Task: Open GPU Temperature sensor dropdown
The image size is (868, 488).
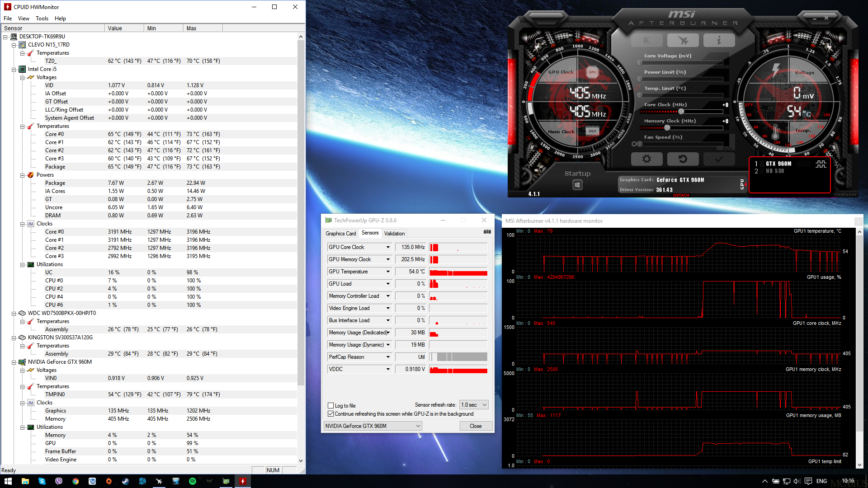Action: 388,272
